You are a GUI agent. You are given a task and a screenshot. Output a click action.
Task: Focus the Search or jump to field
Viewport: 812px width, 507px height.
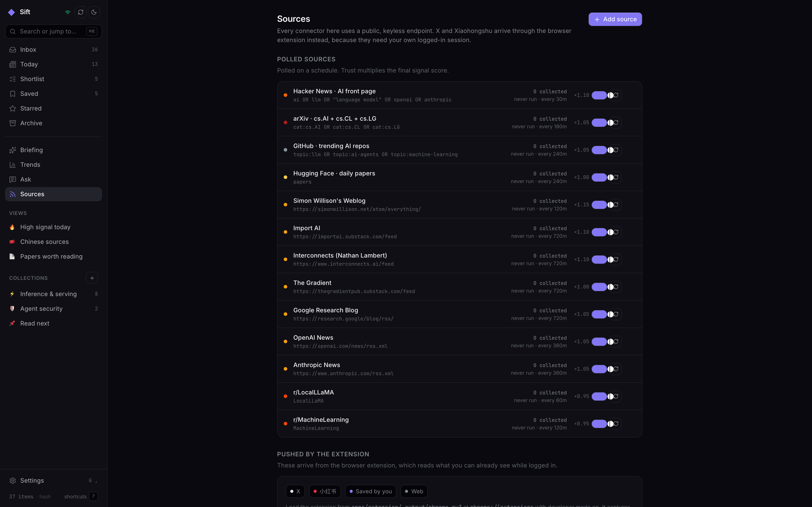(x=54, y=31)
